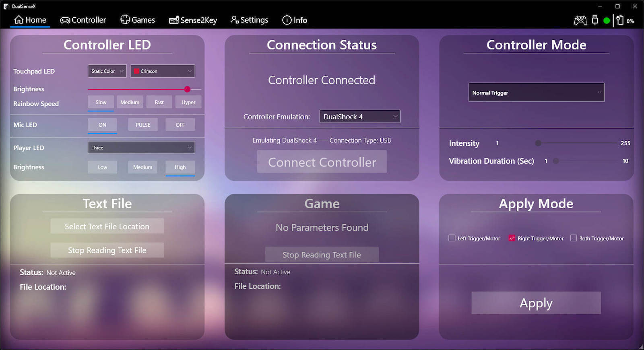Enable the Left Trigger/Motor checkbox
Viewport: 644px width, 350px height.
[452, 238]
